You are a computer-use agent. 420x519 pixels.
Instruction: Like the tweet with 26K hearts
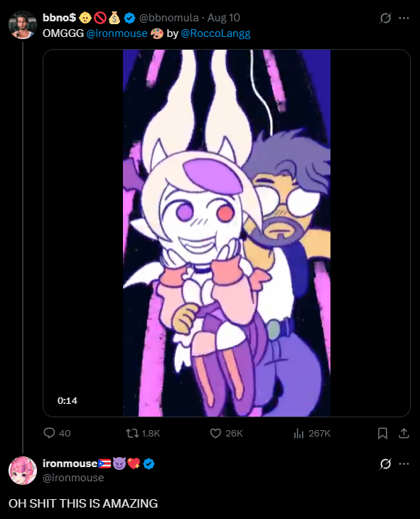point(215,433)
